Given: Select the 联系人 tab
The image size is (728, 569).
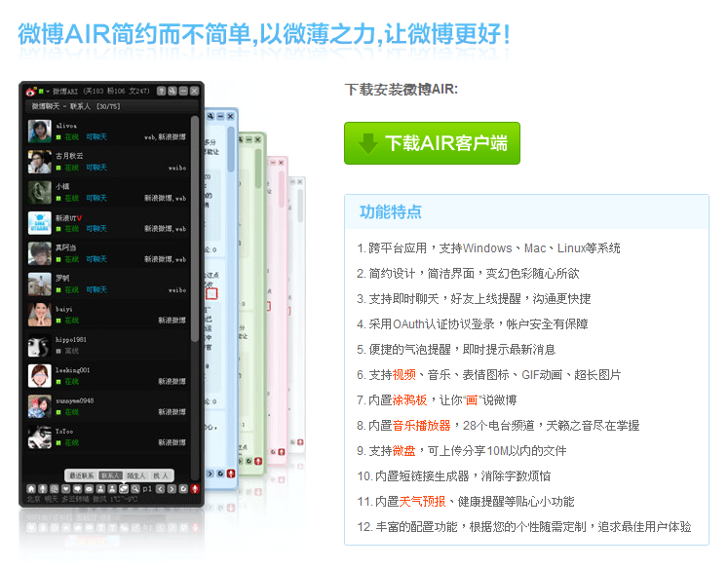Looking at the screenshot, I should 110,475.
